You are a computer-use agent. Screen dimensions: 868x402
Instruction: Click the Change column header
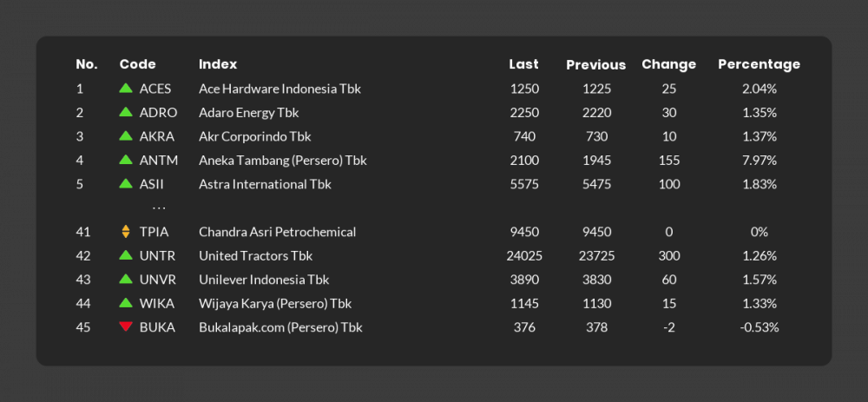pos(668,64)
